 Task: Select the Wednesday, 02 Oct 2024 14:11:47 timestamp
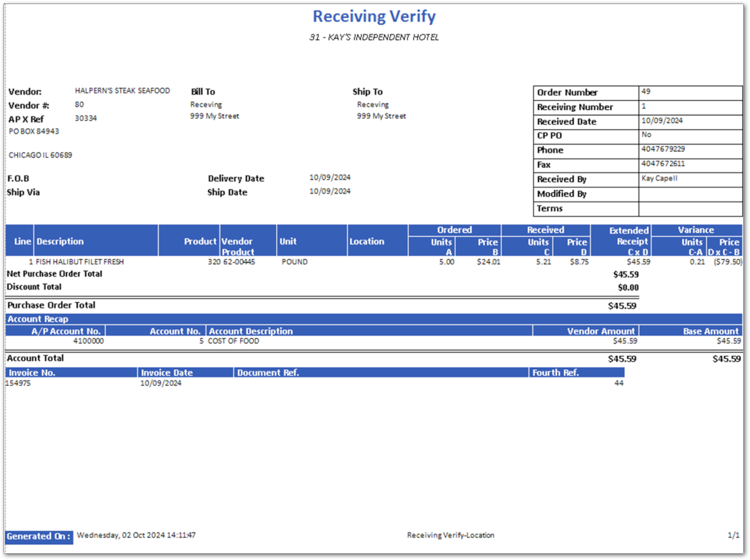point(136,535)
